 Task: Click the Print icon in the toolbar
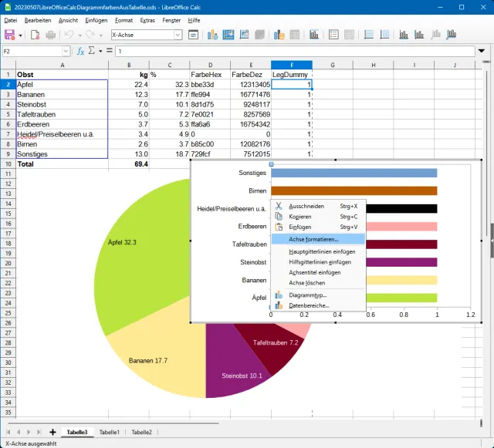pyautogui.click(x=50, y=35)
